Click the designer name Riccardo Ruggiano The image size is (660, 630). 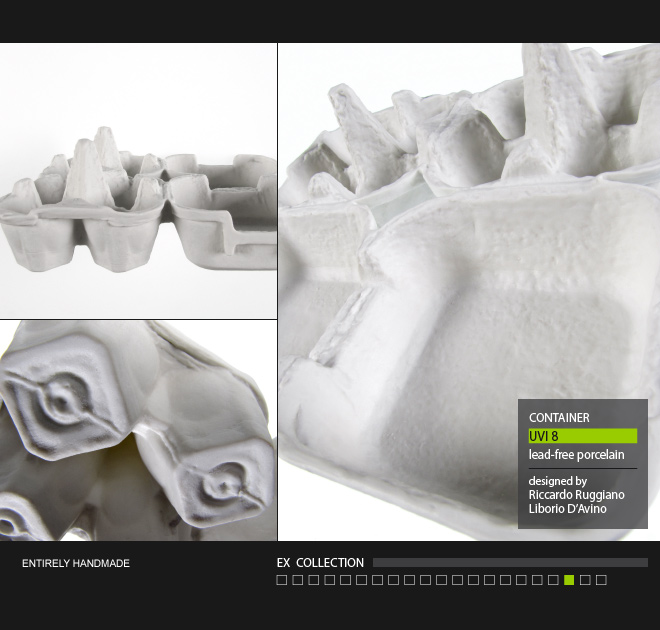click(576, 494)
